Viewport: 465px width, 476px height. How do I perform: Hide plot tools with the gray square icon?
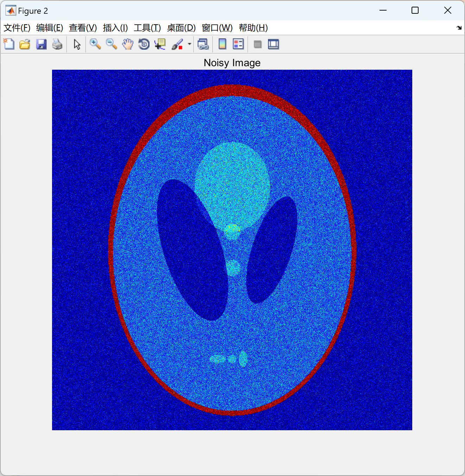click(257, 44)
